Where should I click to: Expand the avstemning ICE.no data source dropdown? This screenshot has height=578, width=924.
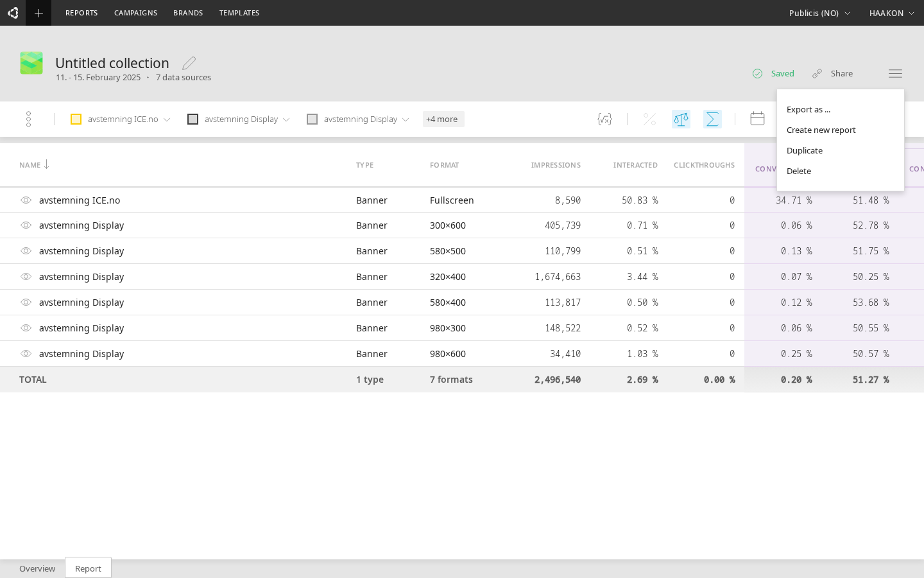(x=167, y=119)
